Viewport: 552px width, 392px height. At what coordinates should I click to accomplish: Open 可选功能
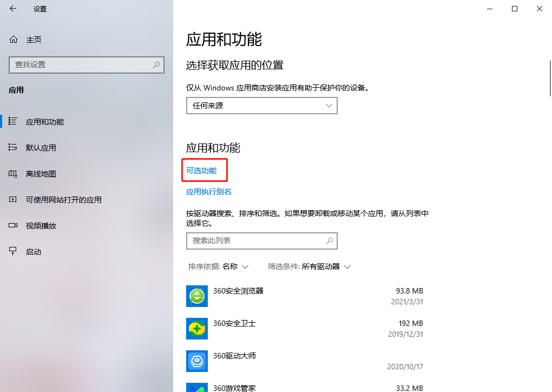click(204, 169)
